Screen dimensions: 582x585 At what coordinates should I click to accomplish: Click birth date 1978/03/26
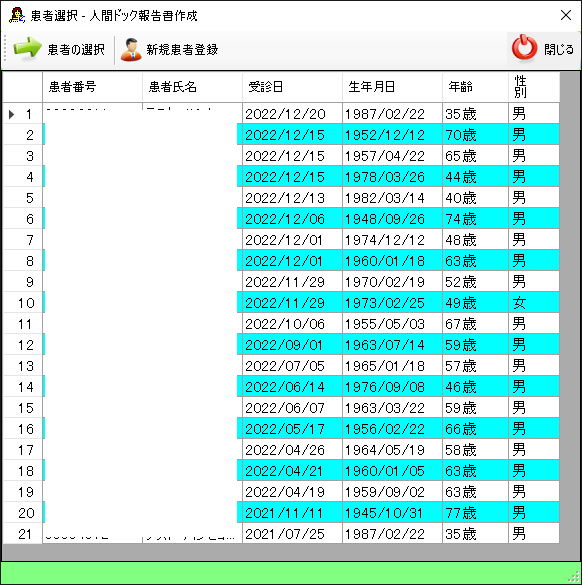click(392, 177)
